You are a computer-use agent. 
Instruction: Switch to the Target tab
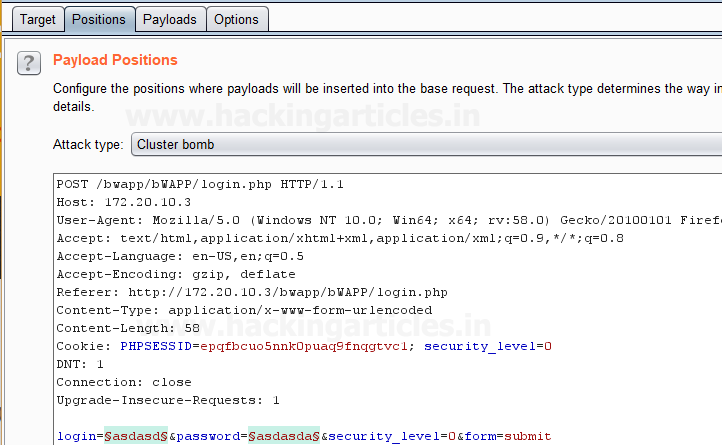[x=38, y=19]
